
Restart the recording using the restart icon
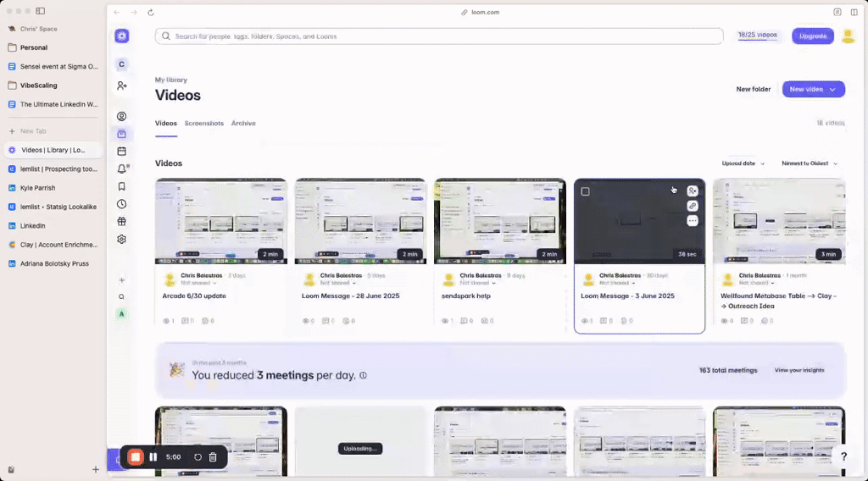(x=198, y=457)
